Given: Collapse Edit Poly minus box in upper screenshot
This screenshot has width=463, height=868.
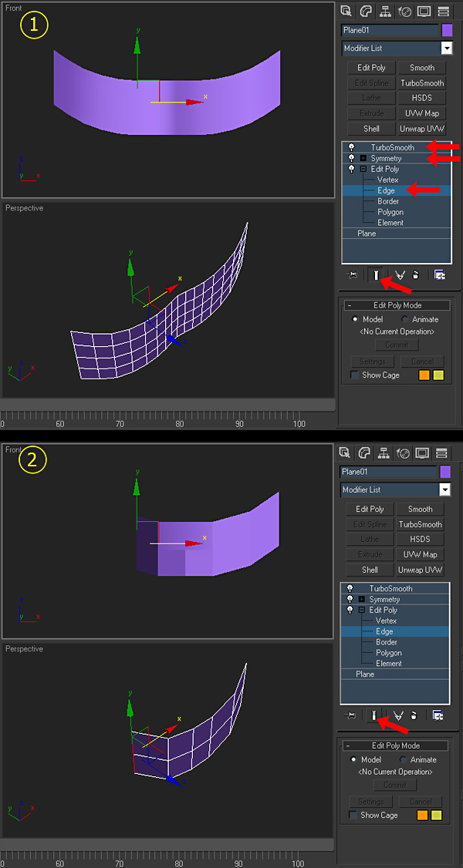Looking at the screenshot, I should (x=363, y=169).
